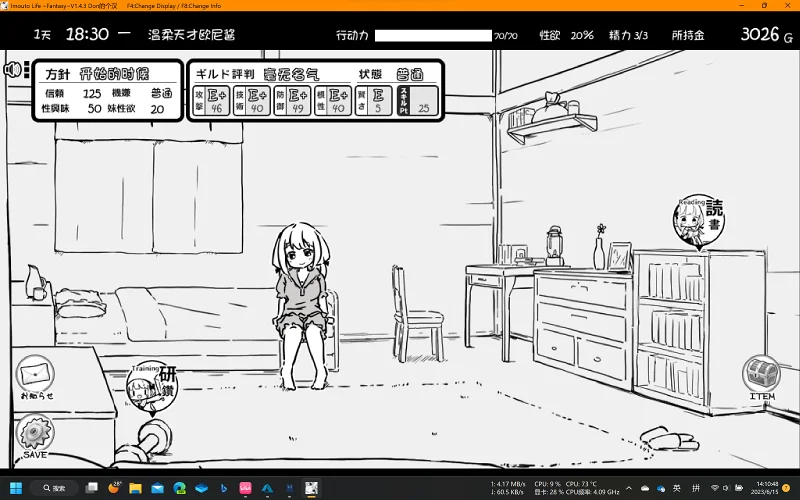The height and width of the screenshot is (500, 800).
Task: Toggle the 拼 pinyin IME mode
Action: point(695,488)
